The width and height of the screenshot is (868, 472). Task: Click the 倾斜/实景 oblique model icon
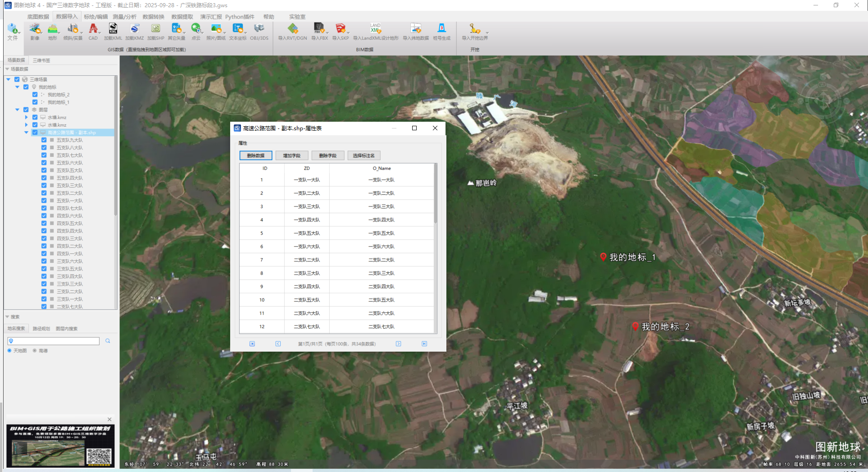point(73,29)
